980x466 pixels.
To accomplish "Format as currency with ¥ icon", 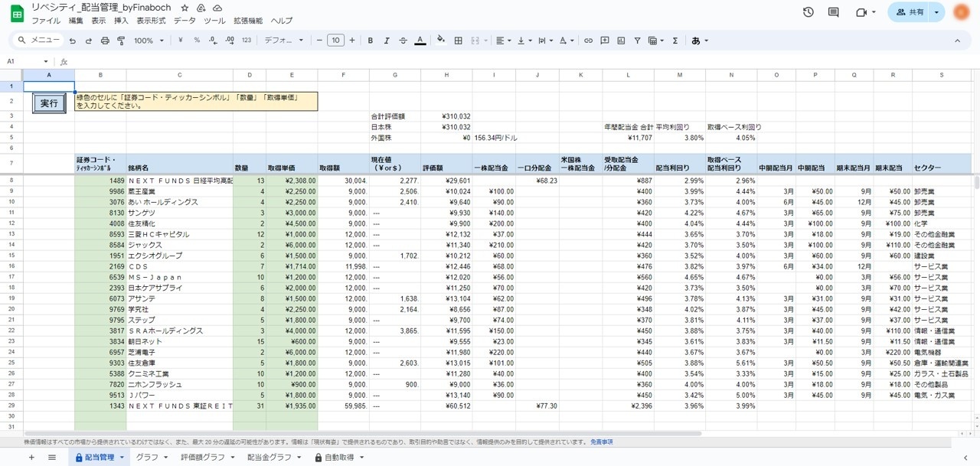I will pyautogui.click(x=180, y=41).
